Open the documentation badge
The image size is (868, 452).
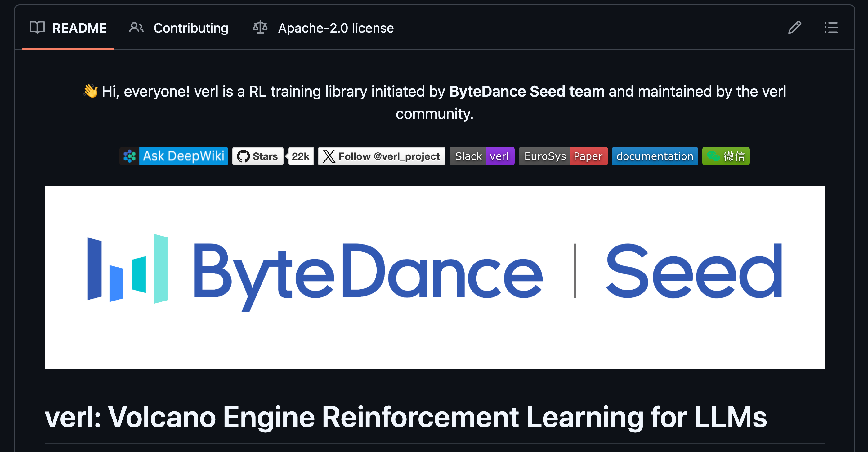pos(655,156)
